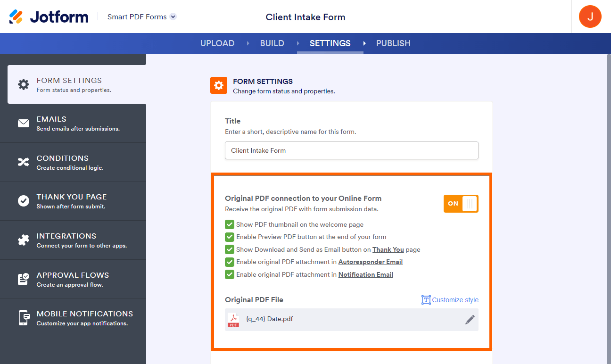The width and height of the screenshot is (611, 364).
Task: Open the Customize style link
Action: tap(450, 300)
